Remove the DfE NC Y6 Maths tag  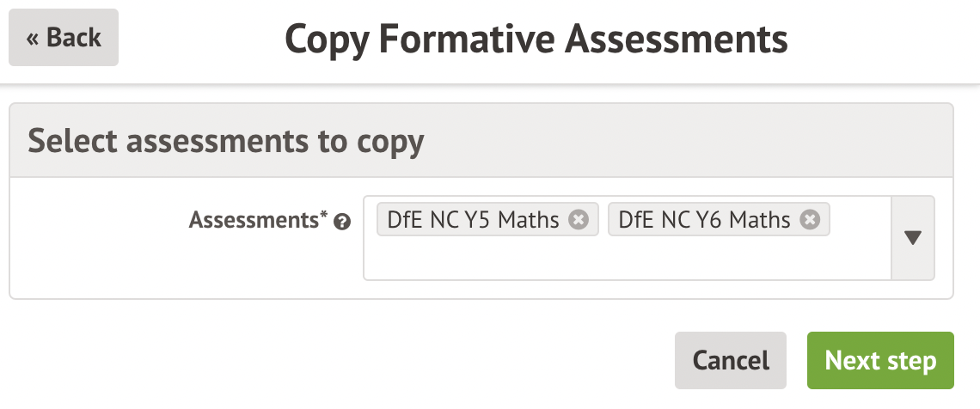click(809, 220)
